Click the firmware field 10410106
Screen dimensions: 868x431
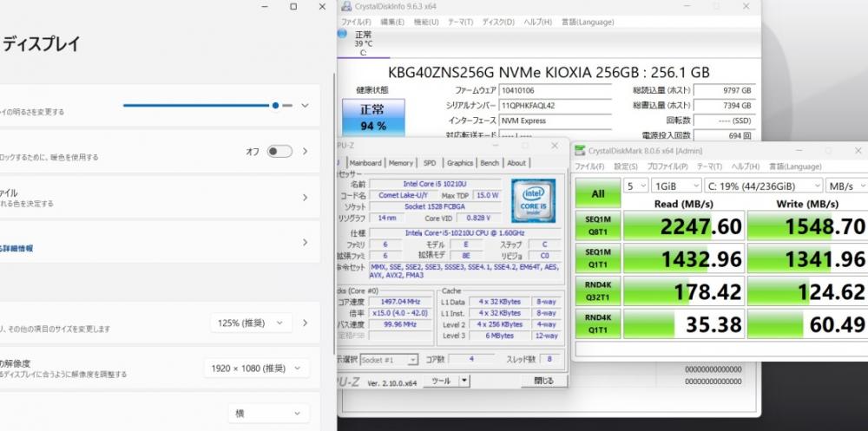[556, 90]
